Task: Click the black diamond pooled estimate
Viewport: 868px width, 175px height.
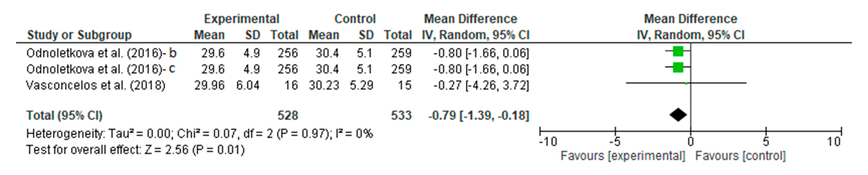Action: [x=678, y=115]
